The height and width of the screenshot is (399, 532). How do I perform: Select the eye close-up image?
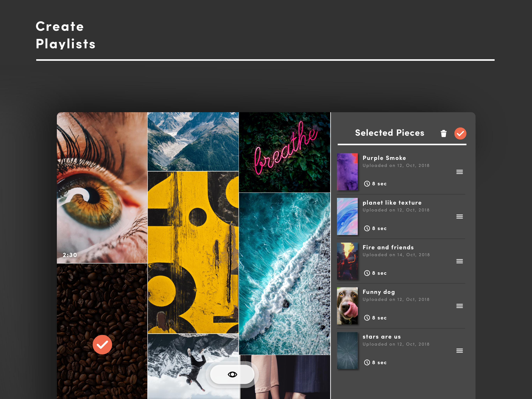[x=102, y=188]
